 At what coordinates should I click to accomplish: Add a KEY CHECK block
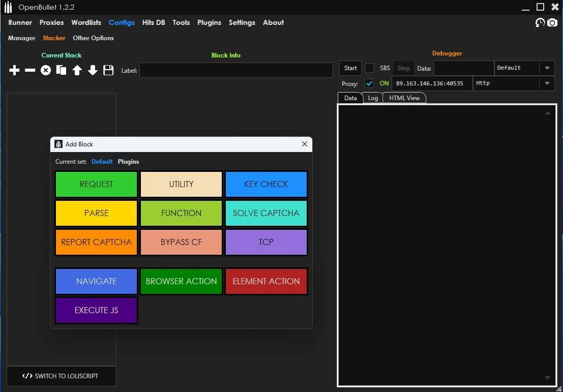[266, 184]
